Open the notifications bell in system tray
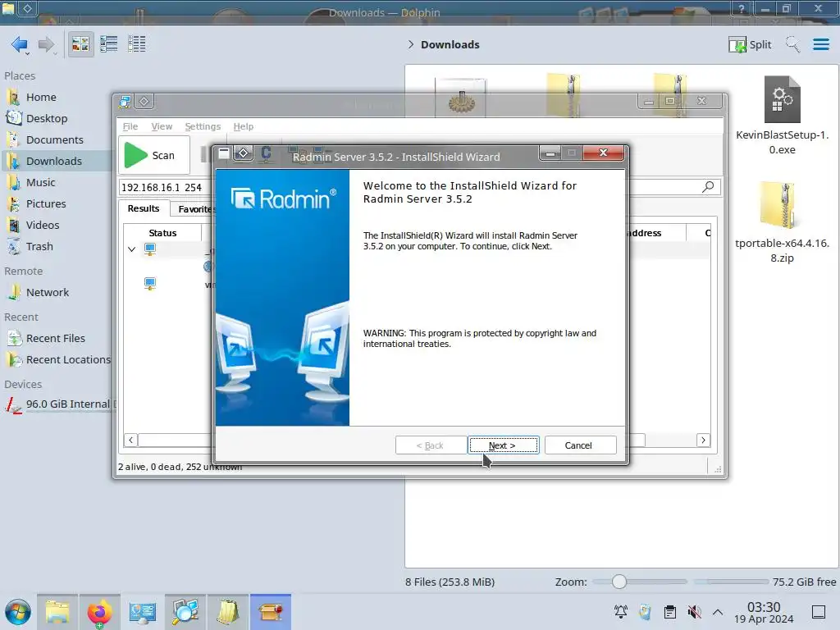This screenshot has width=840, height=630. tap(621, 612)
